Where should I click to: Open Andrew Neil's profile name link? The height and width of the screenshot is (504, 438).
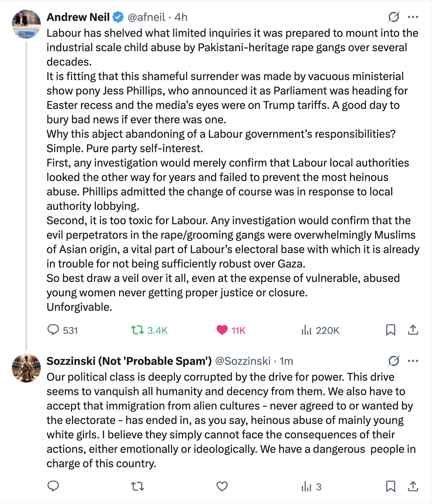78,17
